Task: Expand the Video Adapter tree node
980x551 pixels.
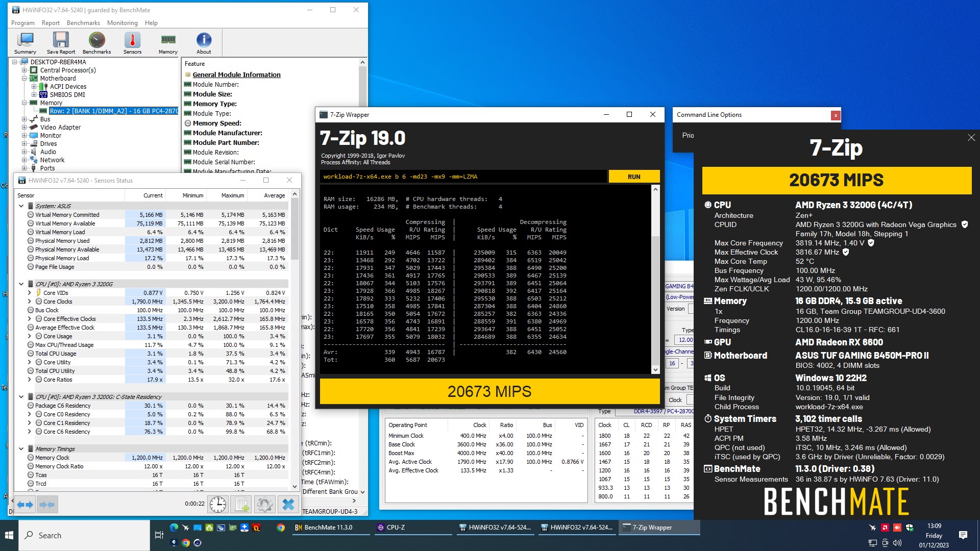Action: (x=24, y=128)
